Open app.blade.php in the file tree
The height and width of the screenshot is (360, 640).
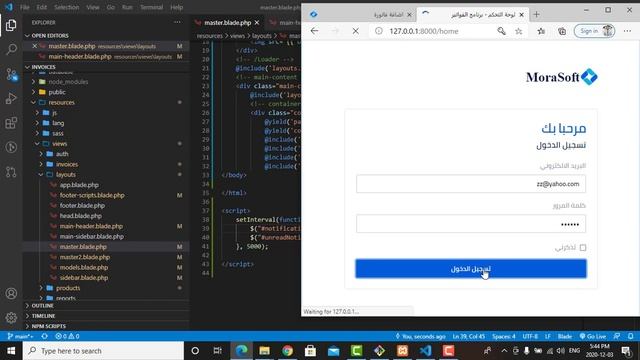[79, 185]
